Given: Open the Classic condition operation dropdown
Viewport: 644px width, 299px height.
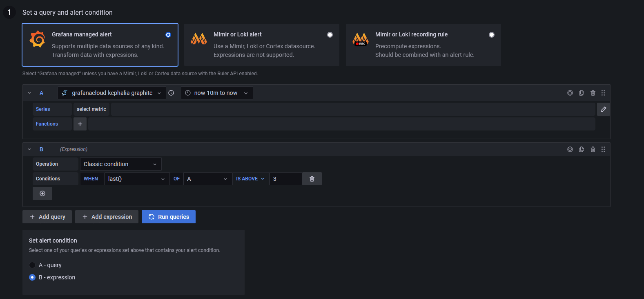Looking at the screenshot, I should point(120,164).
